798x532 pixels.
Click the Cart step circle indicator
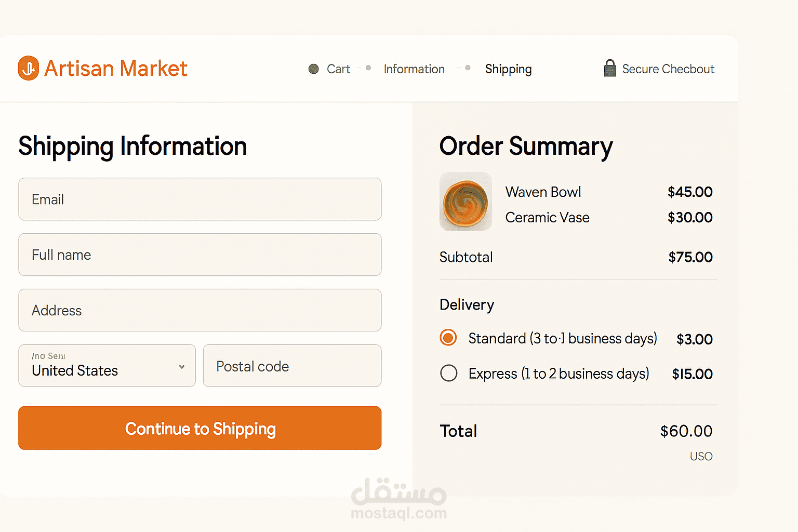click(313, 69)
